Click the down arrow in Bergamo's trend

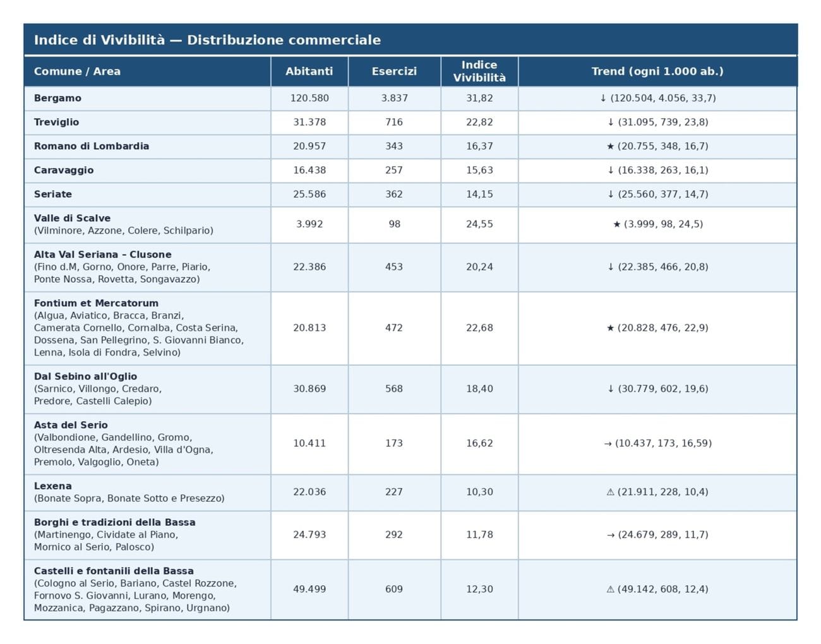click(x=603, y=98)
